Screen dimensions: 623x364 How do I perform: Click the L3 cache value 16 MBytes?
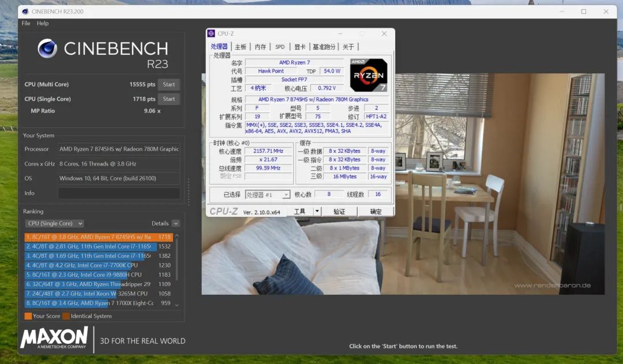click(x=344, y=177)
